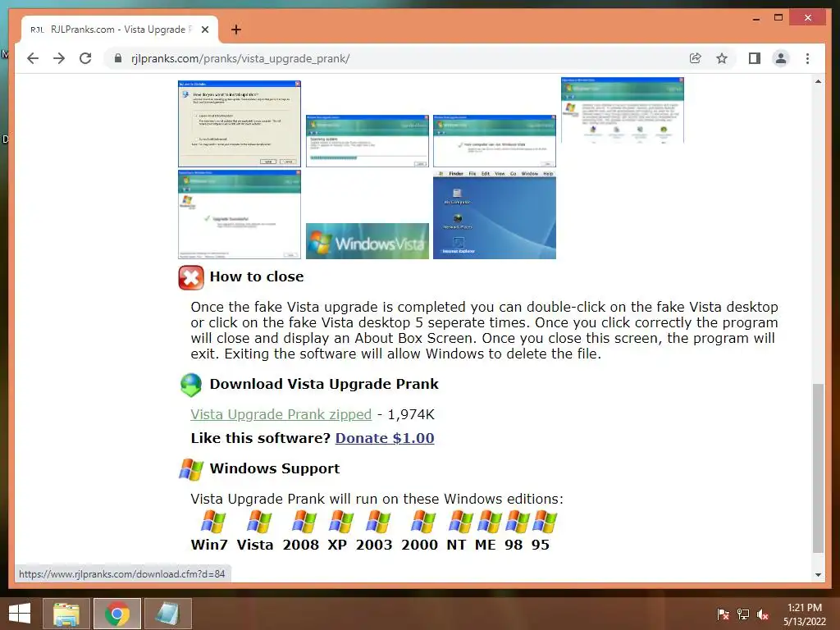Click the muted volume tray icon
This screenshot has height=630, width=840.
763,614
